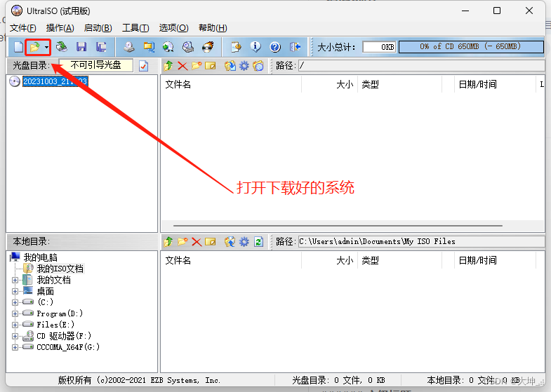This screenshot has width=551, height=392.
Task: Click gear Properties icon in disc pane toolbar
Action: [244, 66]
